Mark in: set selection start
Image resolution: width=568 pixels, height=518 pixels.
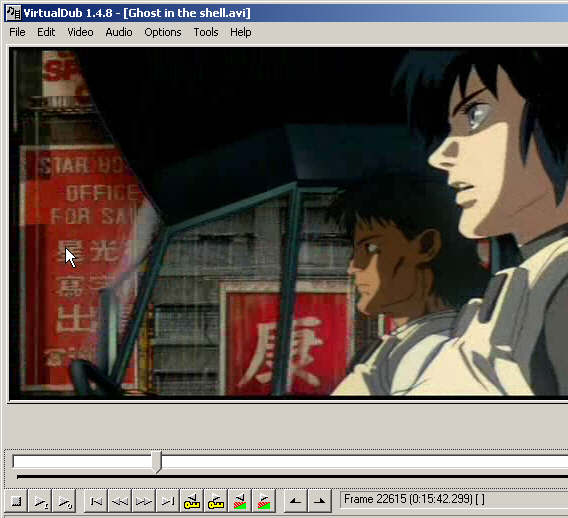(x=295, y=501)
